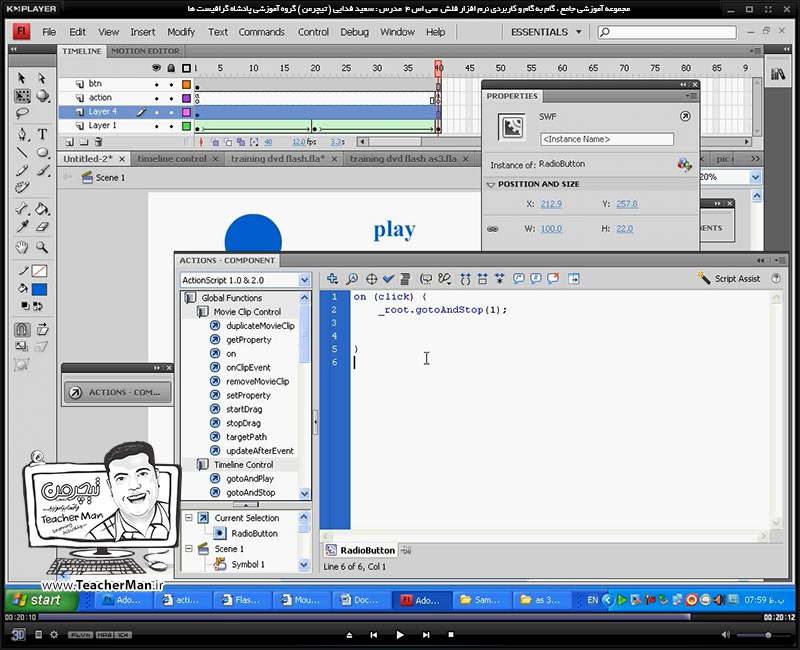Screen dimensions: 800x650
Task: Switch to MOTION EDITOR tab
Action: click(x=145, y=51)
